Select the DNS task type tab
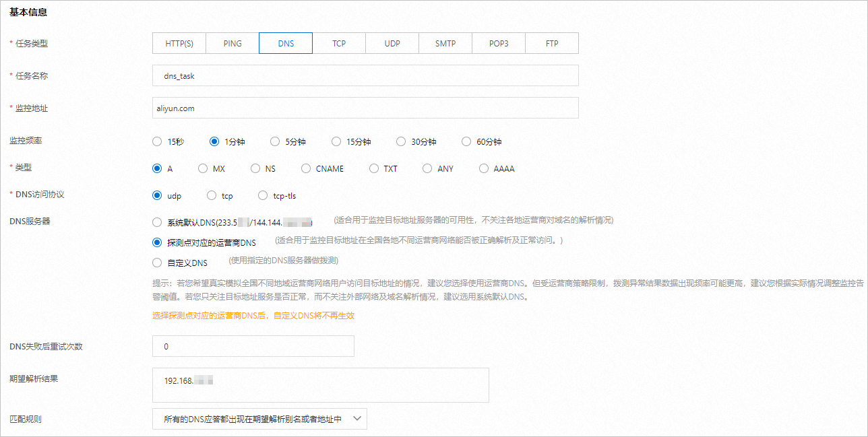Viewport: 868px width, 437px height. [286, 43]
